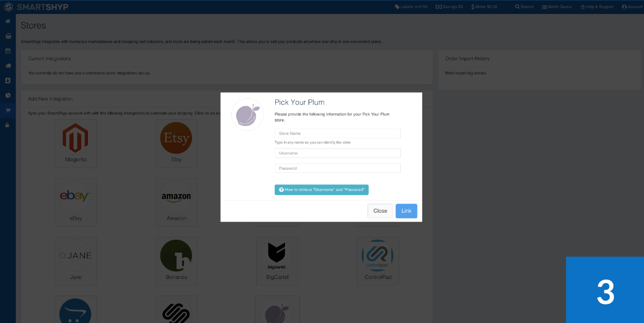Click the Meter $0.00 balance

click(484, 7)
